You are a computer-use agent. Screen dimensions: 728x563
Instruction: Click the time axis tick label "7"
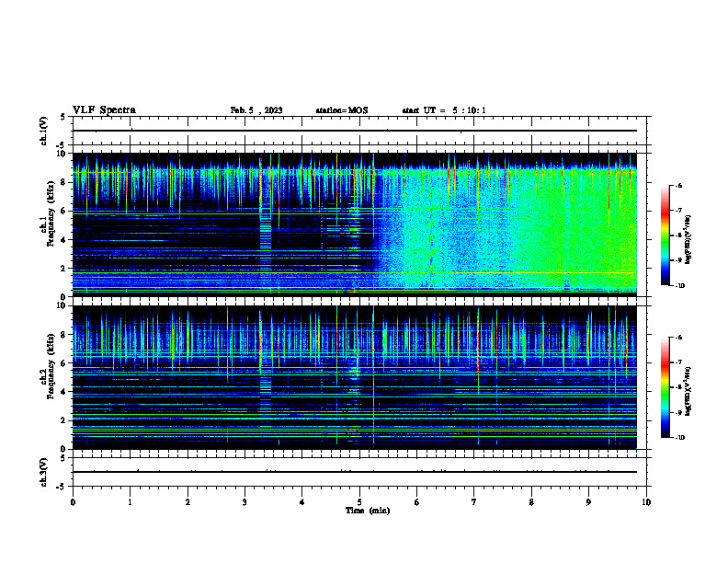pos(474,502)
